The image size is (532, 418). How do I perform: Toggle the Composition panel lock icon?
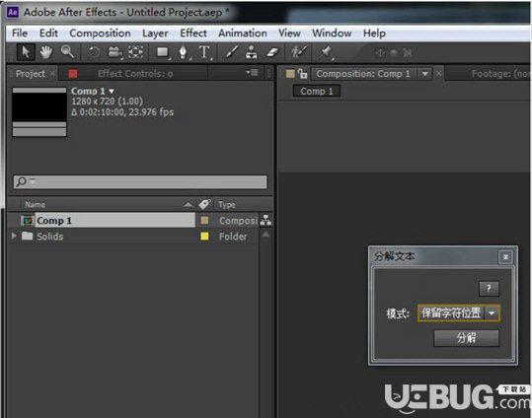(x=302, y=74)
